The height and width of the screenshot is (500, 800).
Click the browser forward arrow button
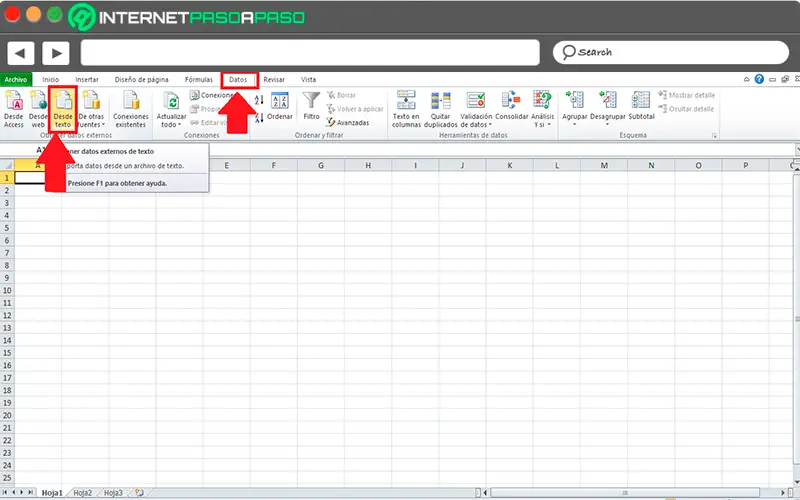tap(56, 53)
